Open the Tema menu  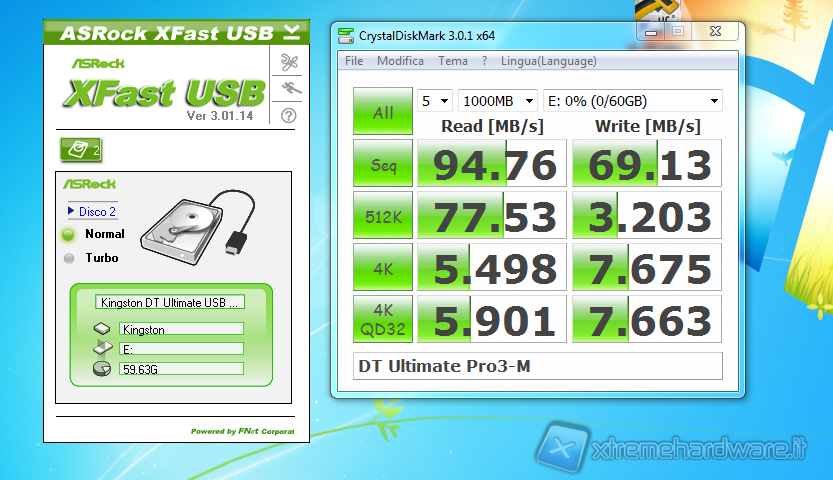tap(453, 61)
